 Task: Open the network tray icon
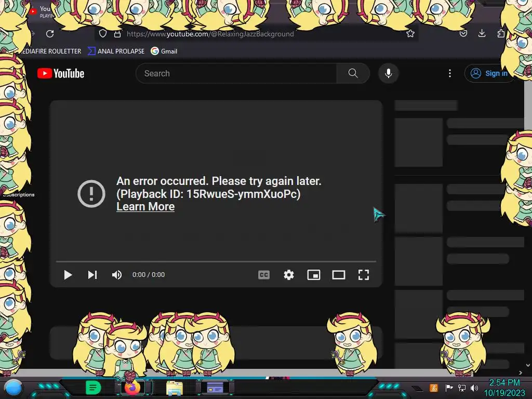click(x=462, y=388)
